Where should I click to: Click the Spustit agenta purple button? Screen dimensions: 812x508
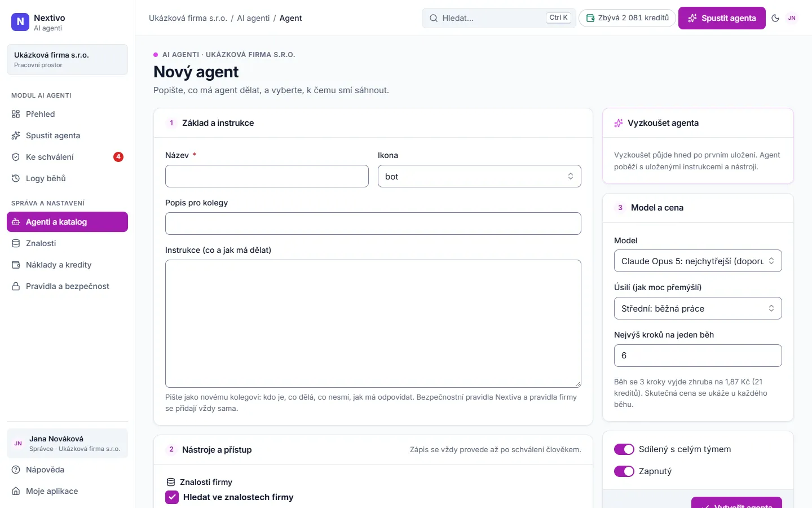722,18
